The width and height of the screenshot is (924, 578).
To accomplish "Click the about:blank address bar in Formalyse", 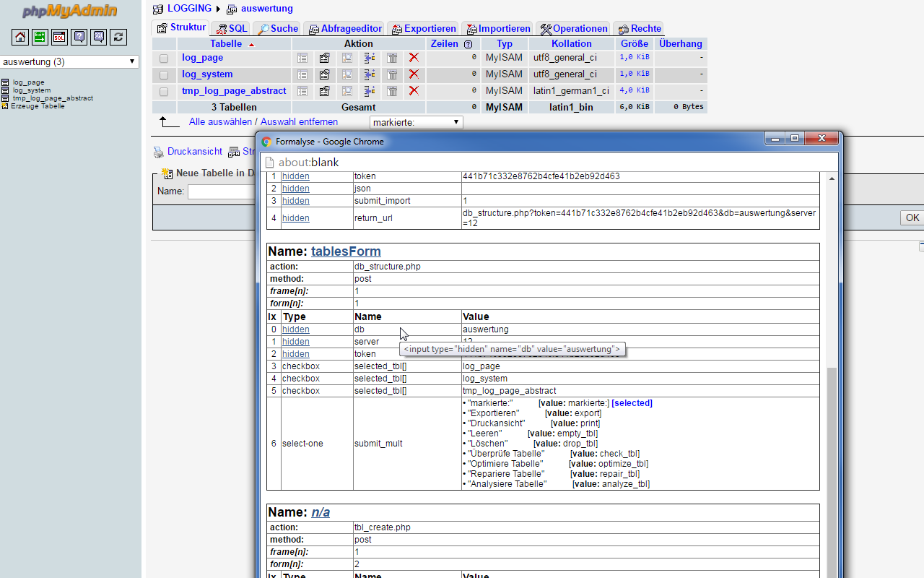I will click(x=549, y=163).
